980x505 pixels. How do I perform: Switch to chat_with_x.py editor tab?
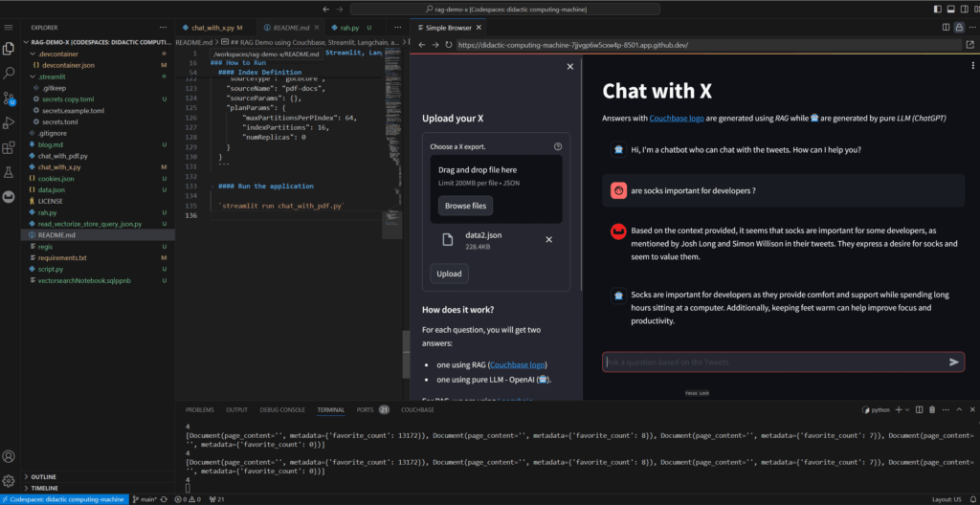coord(213,28)
